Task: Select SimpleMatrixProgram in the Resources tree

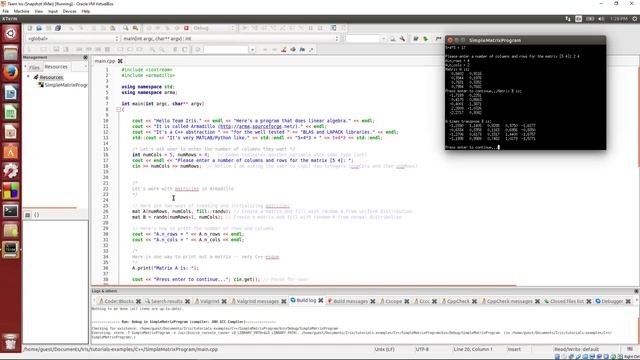Action: 66,85
